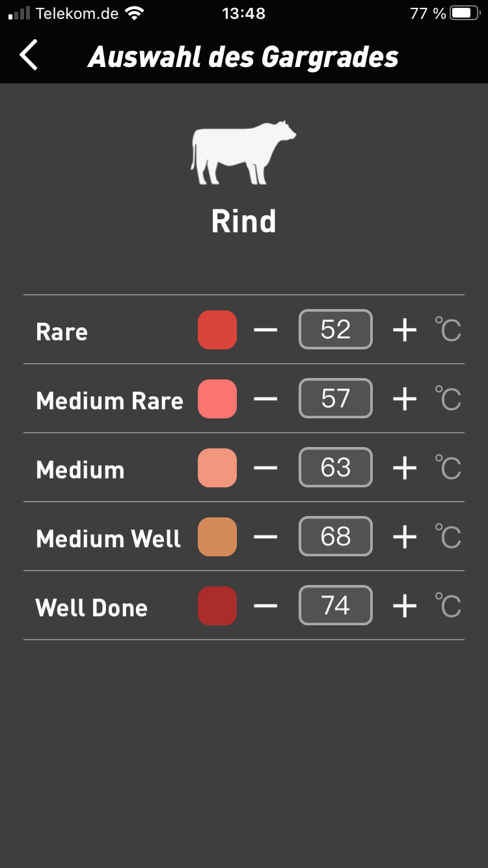Edit the Rare temperature field showing 52
488x868 pixels.
336,330
